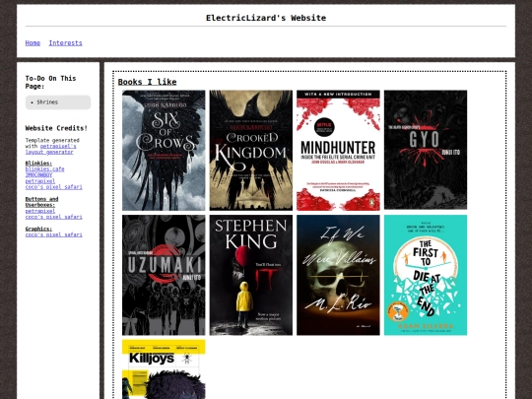532x399 pixels.
Task: Open coco's pixel safari under Buttons and Userboxes
Action: coord(53,217)
